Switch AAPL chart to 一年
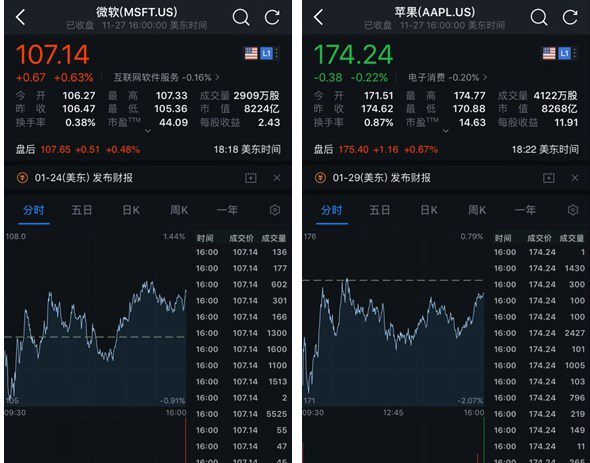Image resolution: width=590 pixels, height=463 pixels. (525, 210)
